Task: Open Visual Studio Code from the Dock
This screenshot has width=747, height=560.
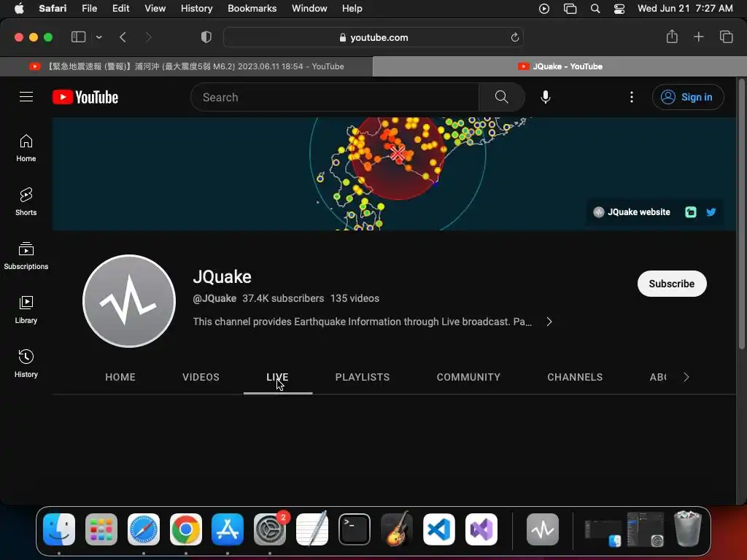Action: click(x=438, y=529)
